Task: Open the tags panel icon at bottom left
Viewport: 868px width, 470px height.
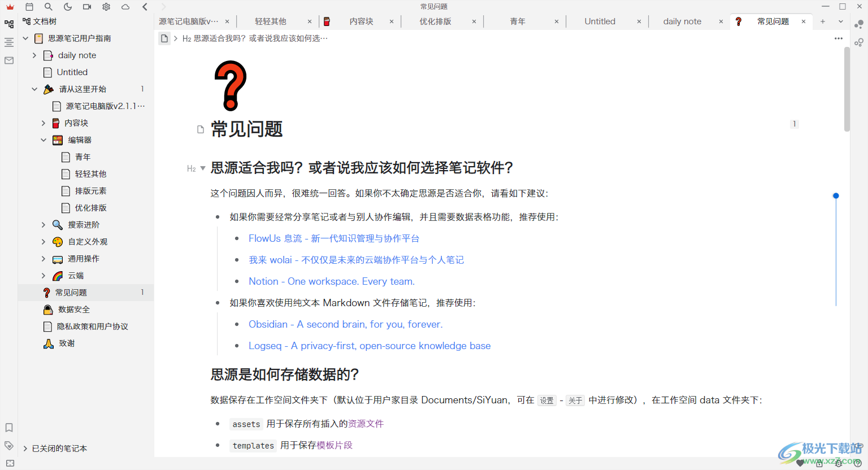Action: [8, 445]
